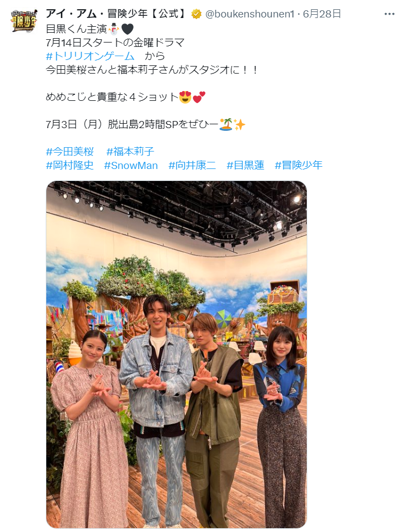Open the #トリリオンゲーム hashtag
This screenshot has height=532, width=407.
pos(90,56)
